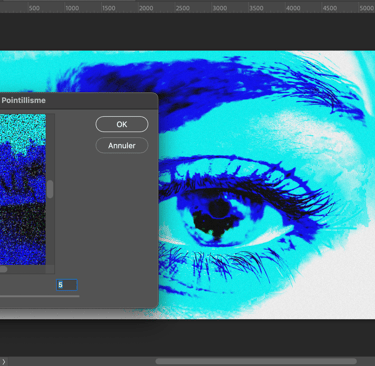Click the corner between the preview scrollbars
375x366 pixels.
point(50,269)
